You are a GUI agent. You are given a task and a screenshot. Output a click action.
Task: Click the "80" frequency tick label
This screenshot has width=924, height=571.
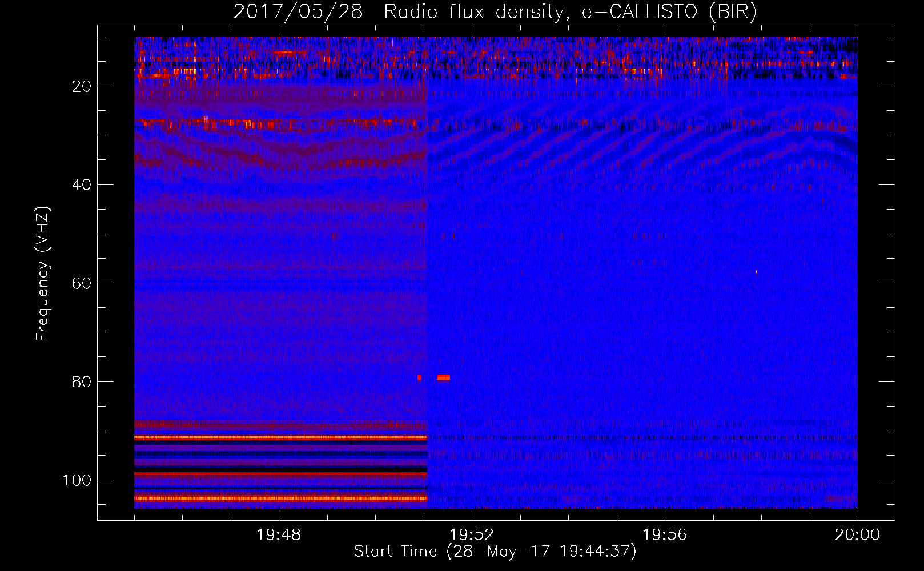(x=82, y=381)
